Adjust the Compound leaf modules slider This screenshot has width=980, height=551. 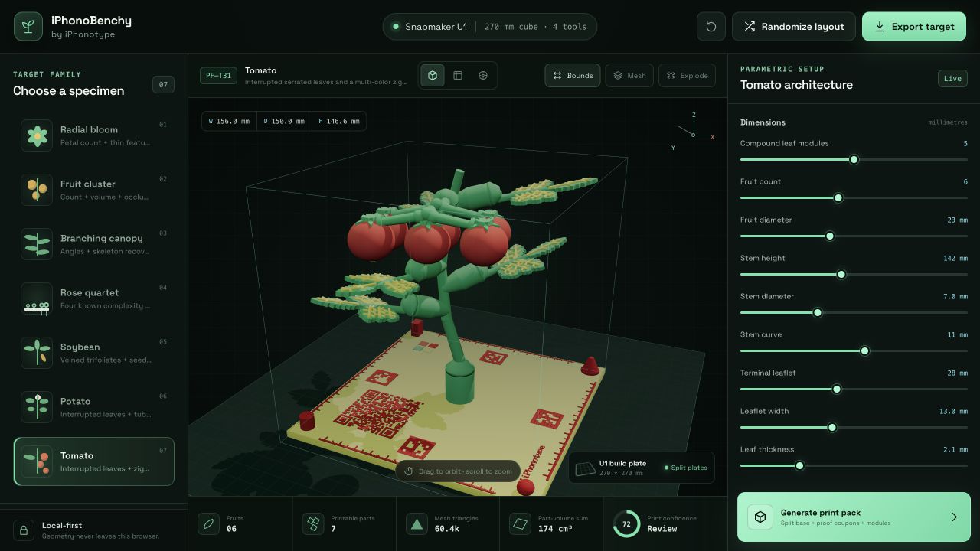(x=854, y=160)
